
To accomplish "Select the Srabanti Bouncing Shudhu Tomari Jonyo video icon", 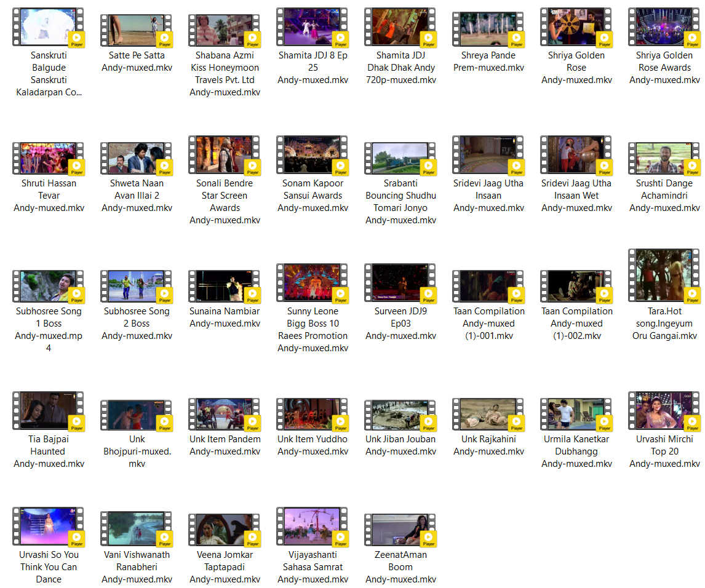I will [400, 158].
